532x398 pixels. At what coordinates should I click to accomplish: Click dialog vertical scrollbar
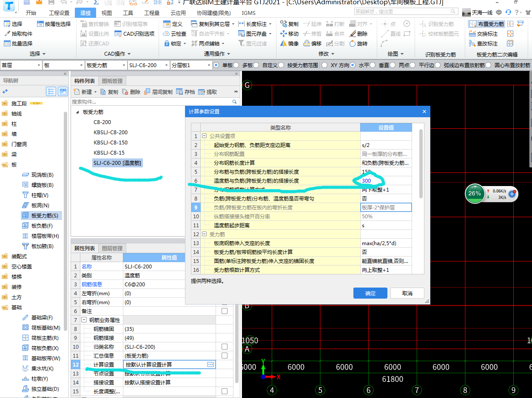tap(421, 164)
